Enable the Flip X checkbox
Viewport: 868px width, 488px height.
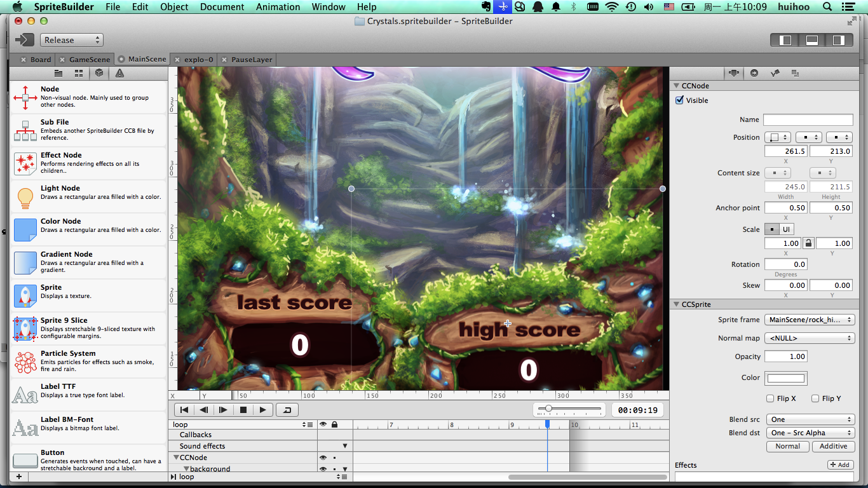pos(770,398)
